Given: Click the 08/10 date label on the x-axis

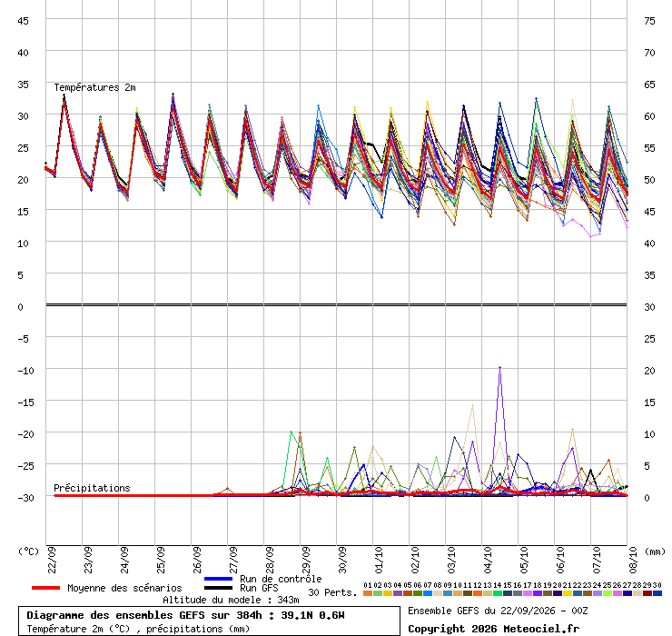Looking at the screenshot, I should 633,560.
